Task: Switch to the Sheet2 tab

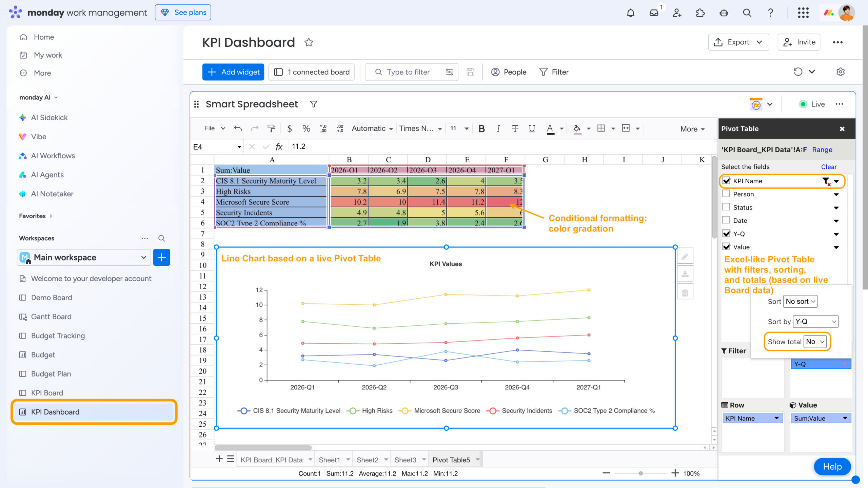Action: click(x=369, y=459)
